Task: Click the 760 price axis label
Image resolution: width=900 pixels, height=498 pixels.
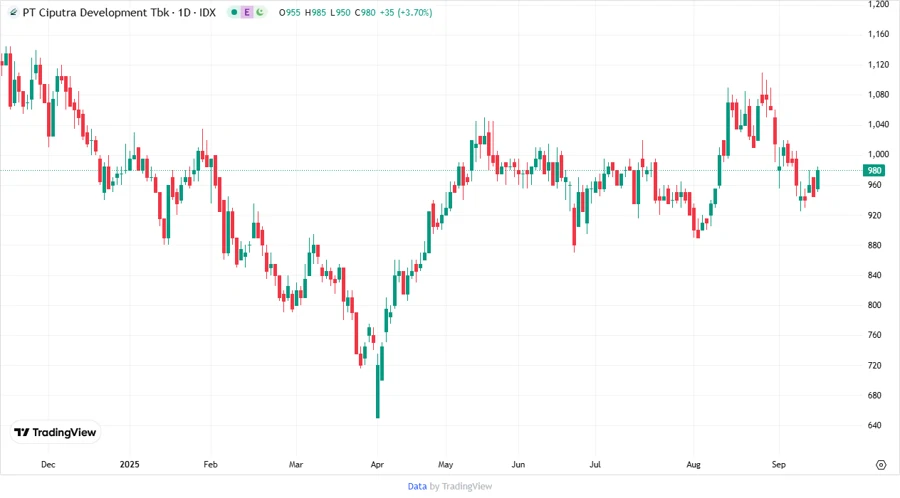Action: pyautogui.click(x=874, y=335)
